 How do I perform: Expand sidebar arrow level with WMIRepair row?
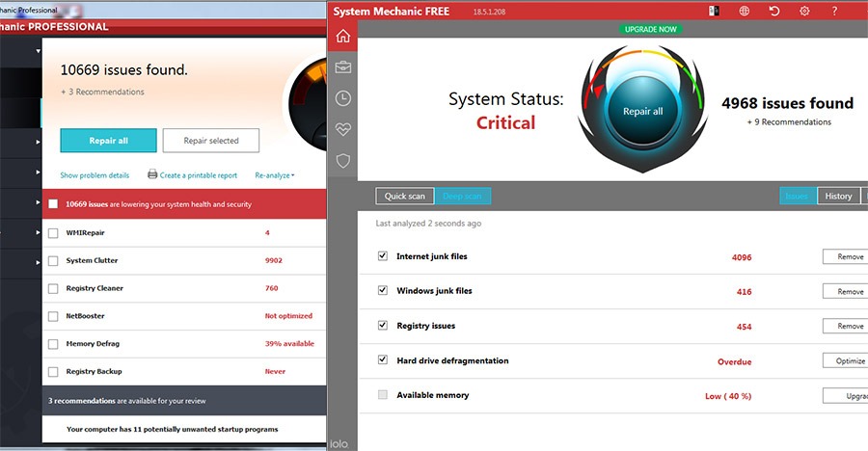pyautogui.click(x=39, y=232)
